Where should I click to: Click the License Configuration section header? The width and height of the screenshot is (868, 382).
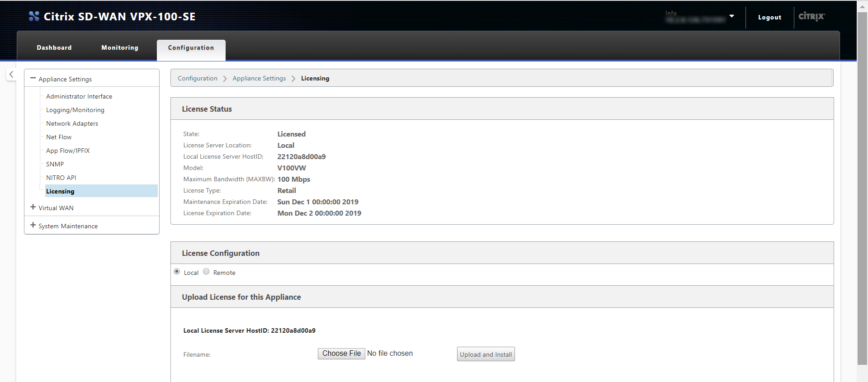pos(502,253)
